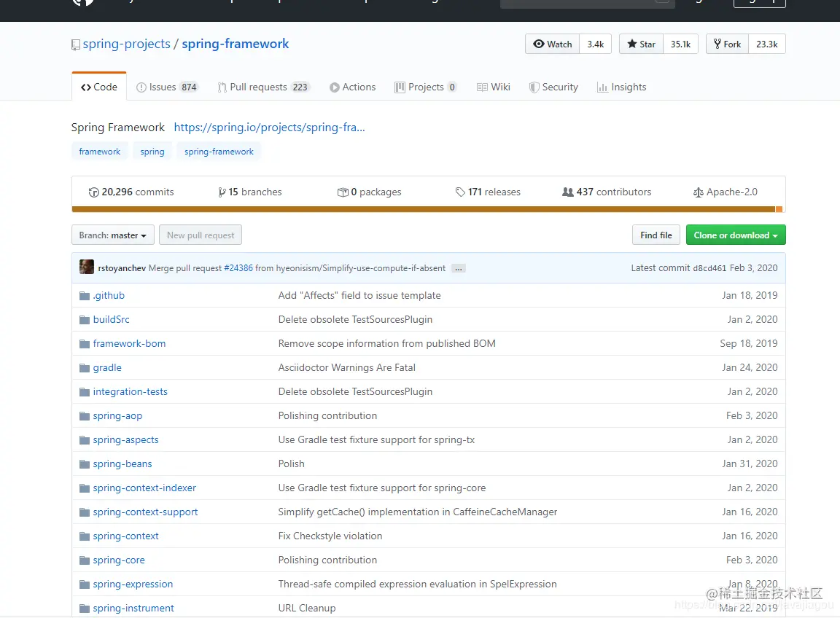
Task: Open latest commit hash d8cd461
Action: [x=709, y=268]
